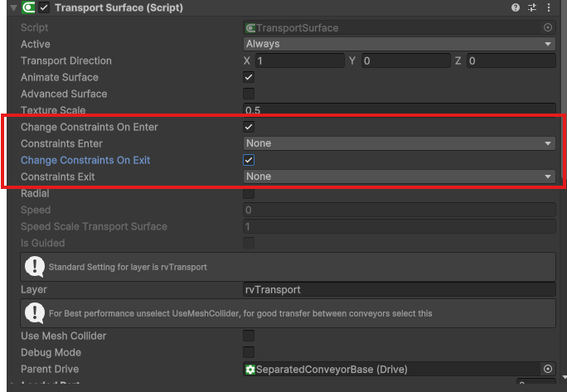Click the Layer field containing rvTransport

(x=399, y=290)
